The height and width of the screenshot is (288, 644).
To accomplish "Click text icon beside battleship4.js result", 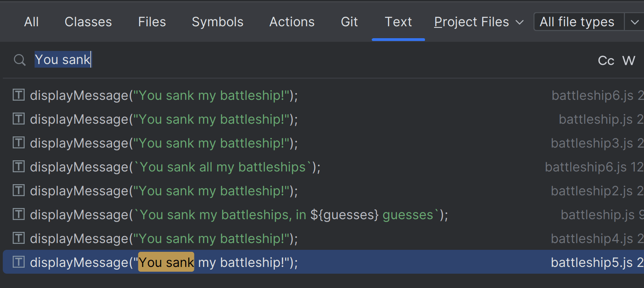I will 19,238.
